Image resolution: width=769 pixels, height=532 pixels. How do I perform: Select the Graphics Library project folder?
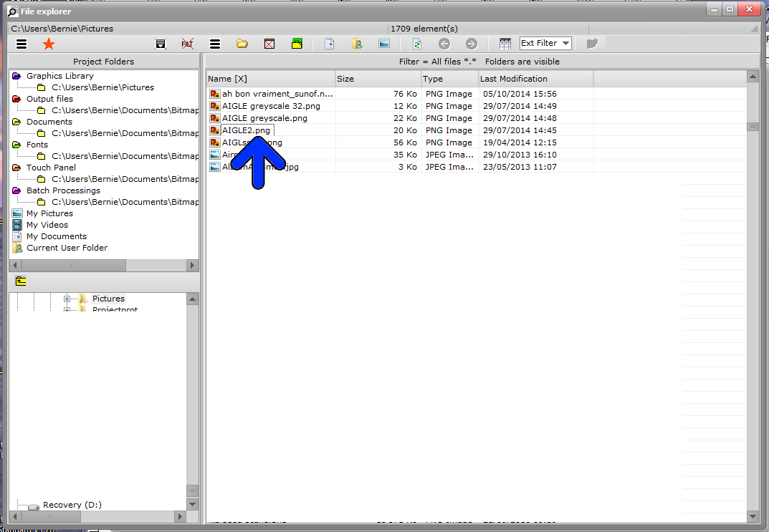59,76
